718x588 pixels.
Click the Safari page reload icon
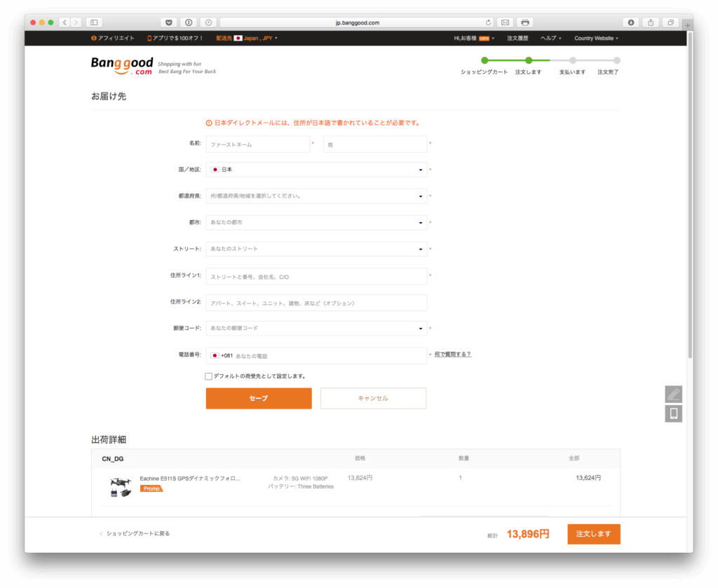click(488, 22)
